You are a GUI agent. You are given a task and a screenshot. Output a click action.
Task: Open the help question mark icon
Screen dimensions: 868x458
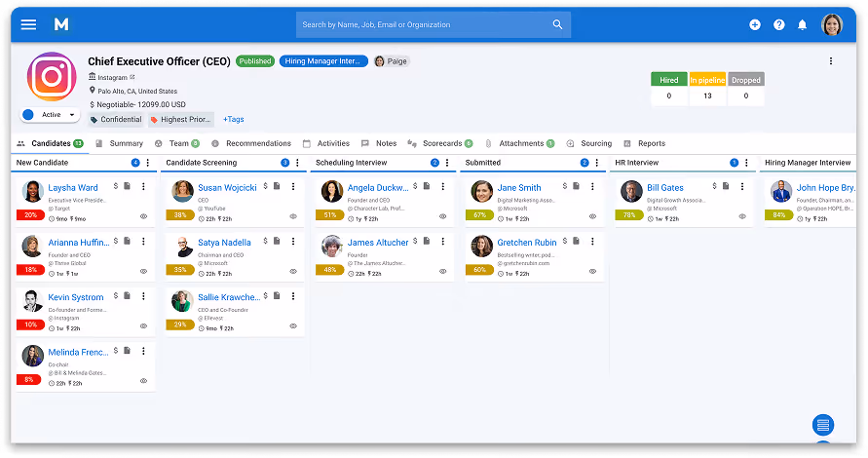click(779, 24)
